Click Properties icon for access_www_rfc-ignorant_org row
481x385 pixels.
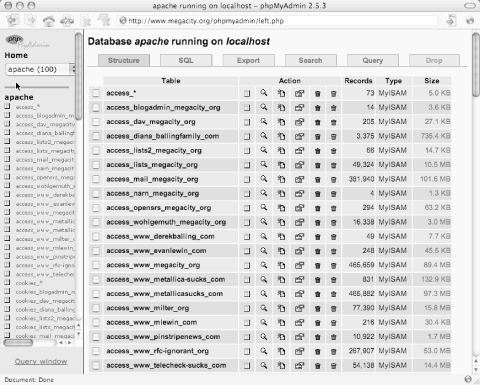[x=299, y=351]
